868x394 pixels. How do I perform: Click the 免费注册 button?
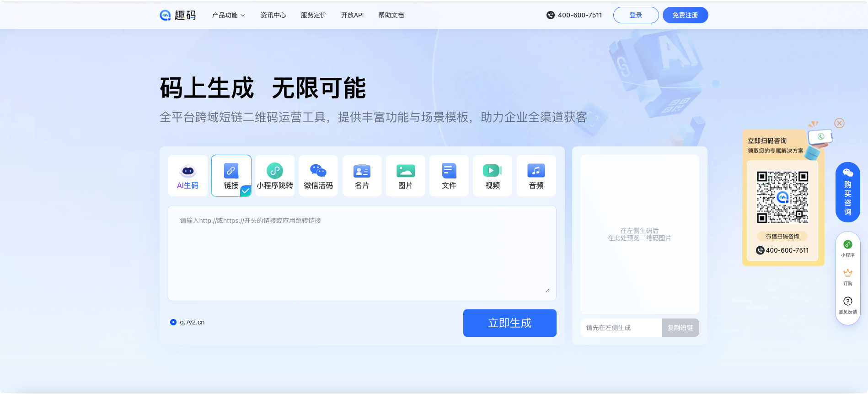pos(686,15)
